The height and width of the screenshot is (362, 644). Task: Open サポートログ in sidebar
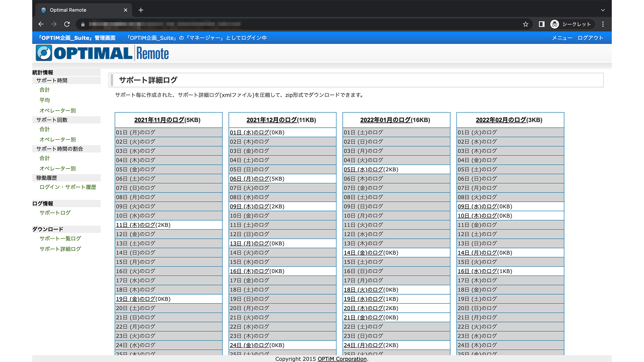(55, 213)
